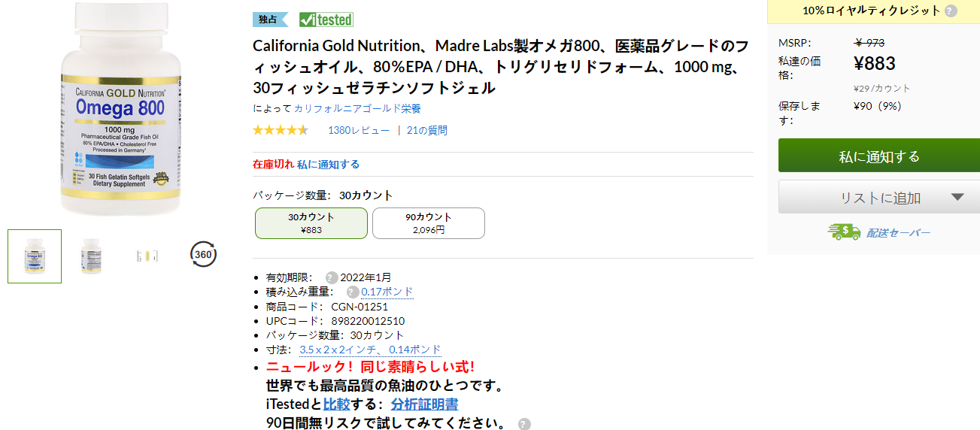The width and height of the screenshot is (980, 430).
Task: Click the 独占 exclusive badge
Action: 269,20
